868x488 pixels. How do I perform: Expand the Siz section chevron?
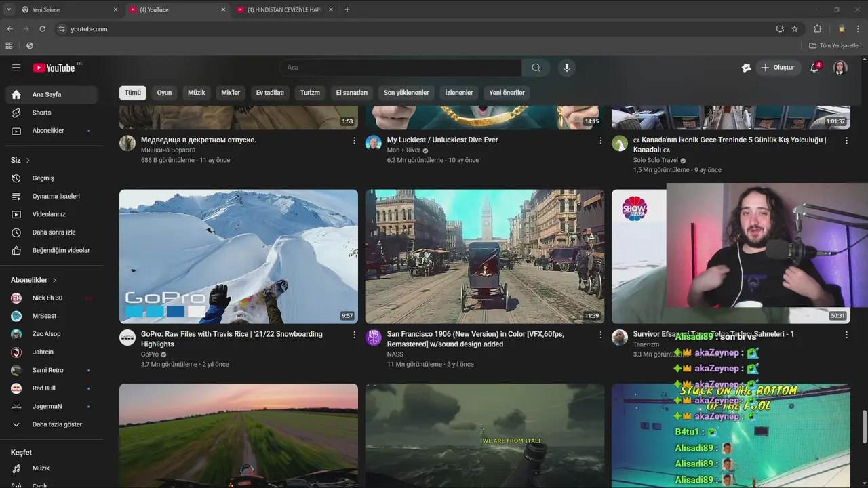pyautogui.click(x=28, y=161)
